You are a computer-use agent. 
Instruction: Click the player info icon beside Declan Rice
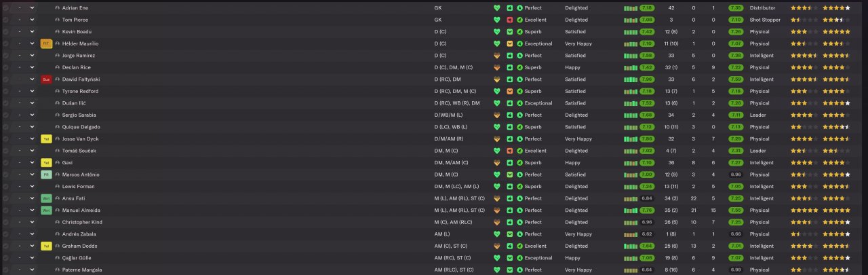pos(57,67)
